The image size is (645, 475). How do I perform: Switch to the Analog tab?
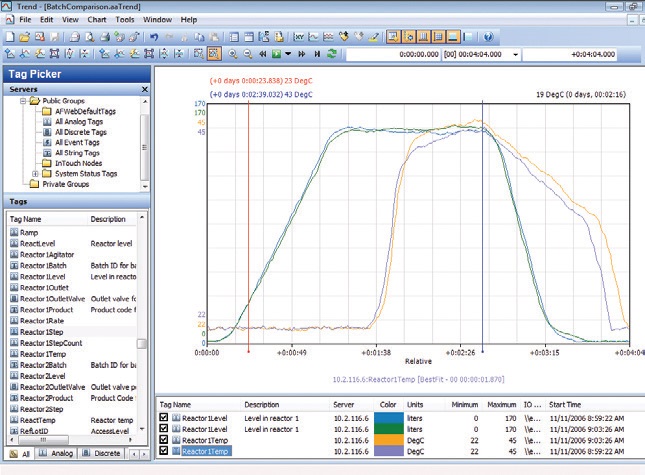[62, 453]
